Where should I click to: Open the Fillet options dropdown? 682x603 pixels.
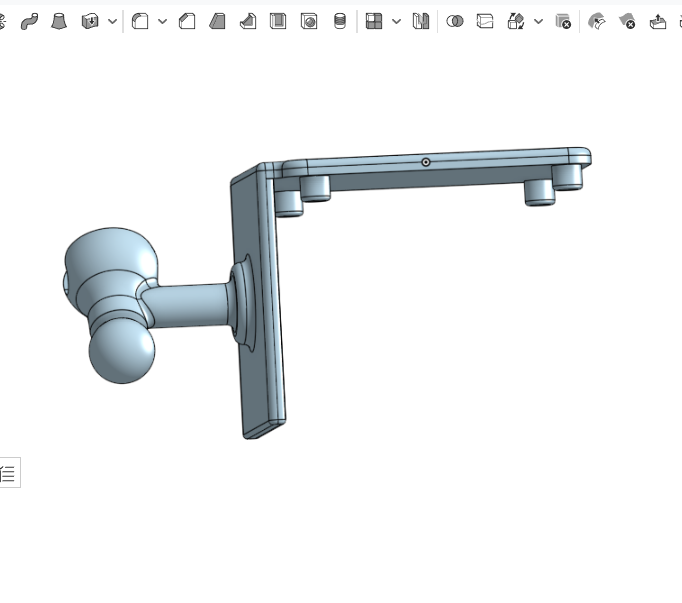tap(162, 21)
